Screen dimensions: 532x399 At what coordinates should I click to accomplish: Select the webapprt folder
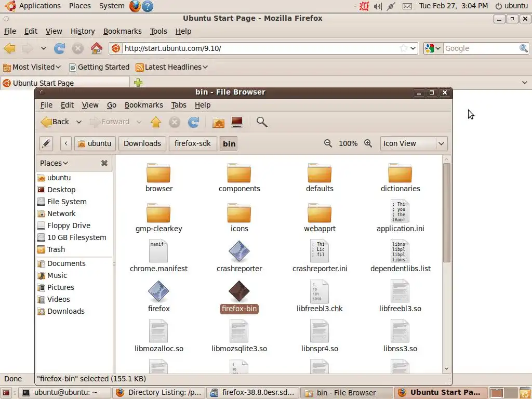(x=320, y=213)
